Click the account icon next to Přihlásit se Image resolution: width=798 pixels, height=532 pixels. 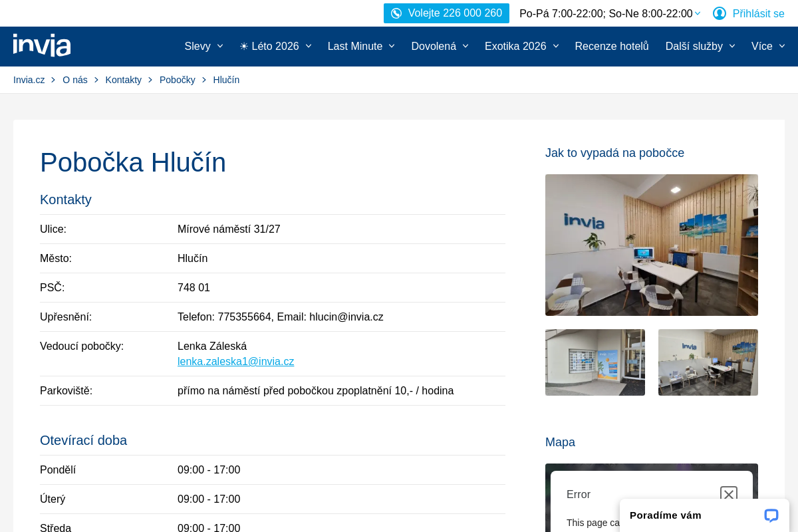pos(719,13)
